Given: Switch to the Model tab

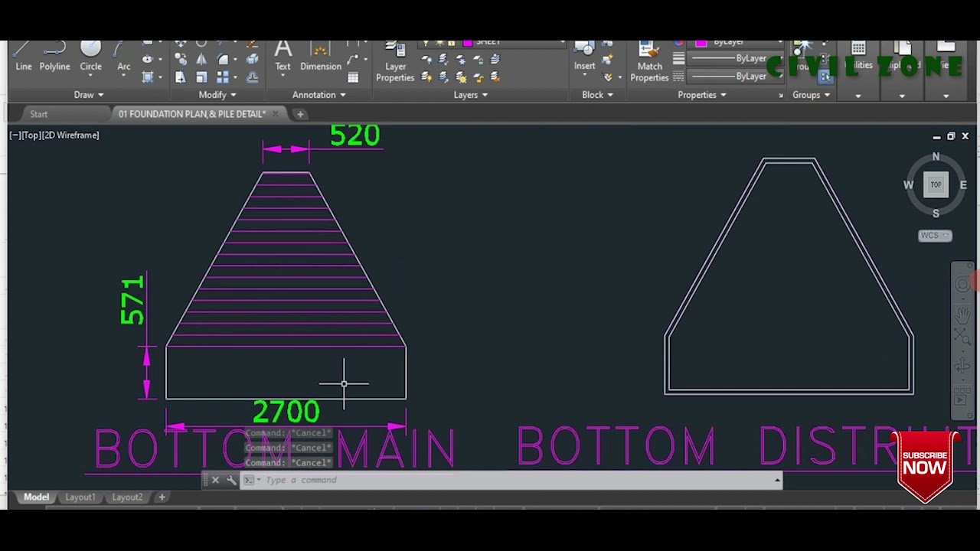Looking at the screenshot, I should [36, 497].
